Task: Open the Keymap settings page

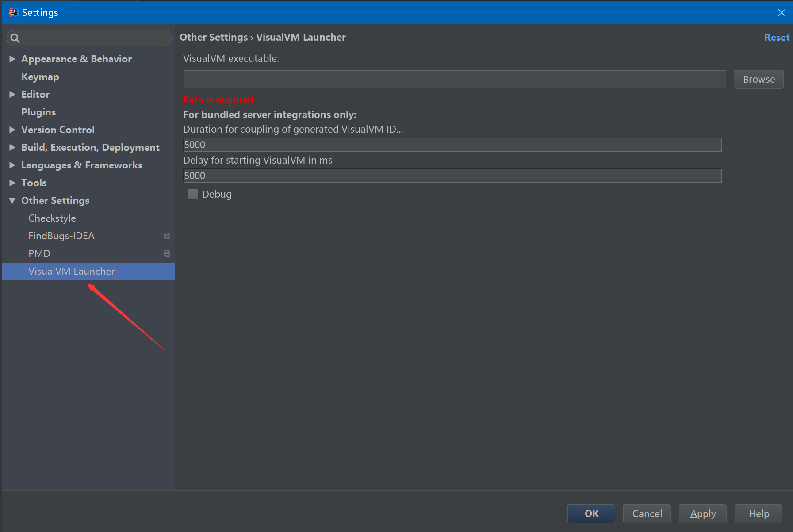Action: tap(40, 77)
